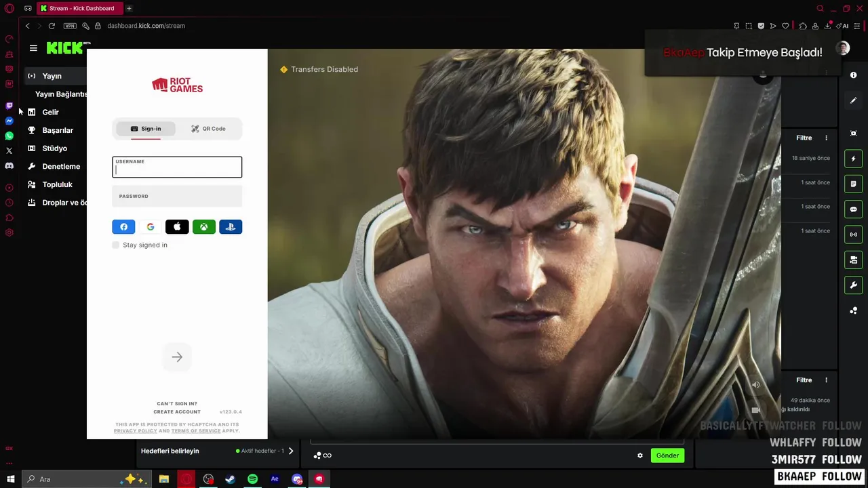868x488 pixels.
Task: Open chat settings gear icon
Action: pyautogui.click(x=639, y=455)
